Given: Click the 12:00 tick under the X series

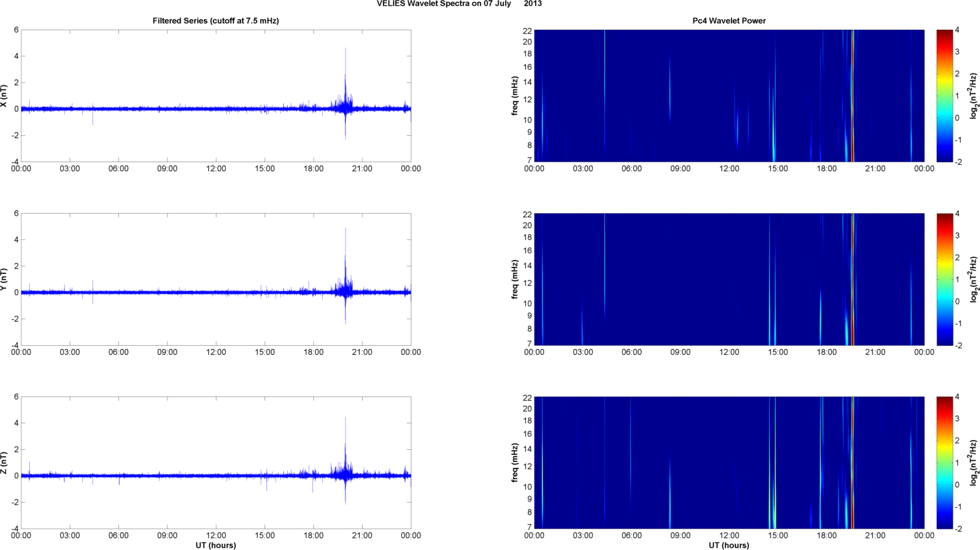Looking at the screenshot, I should tap(216, 169).
